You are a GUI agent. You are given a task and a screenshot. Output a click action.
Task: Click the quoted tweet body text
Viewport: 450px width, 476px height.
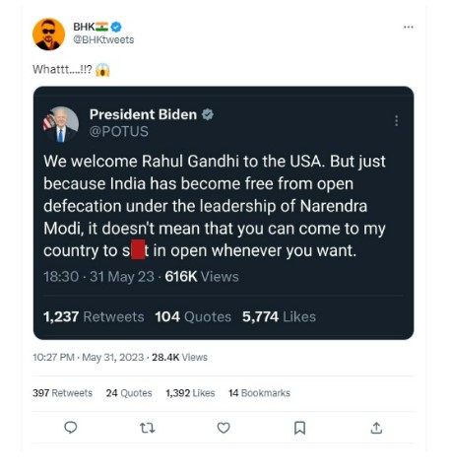click(x=215, y=206)
